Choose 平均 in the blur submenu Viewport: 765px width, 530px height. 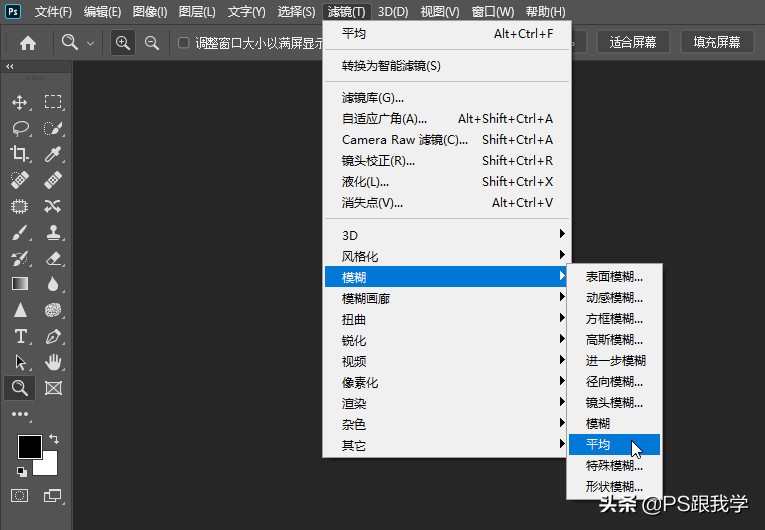point(614,444)
